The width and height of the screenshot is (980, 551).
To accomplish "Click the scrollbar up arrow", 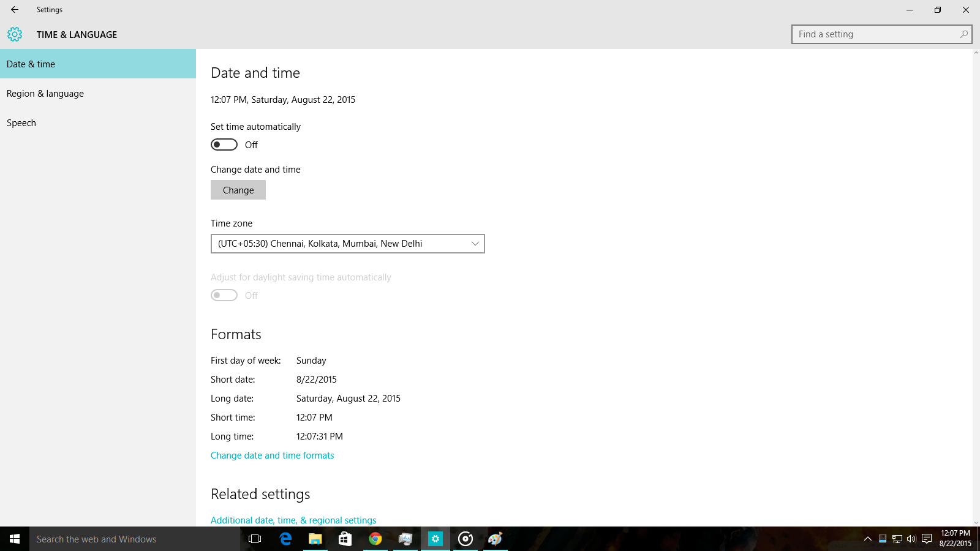I will point(976,53).
